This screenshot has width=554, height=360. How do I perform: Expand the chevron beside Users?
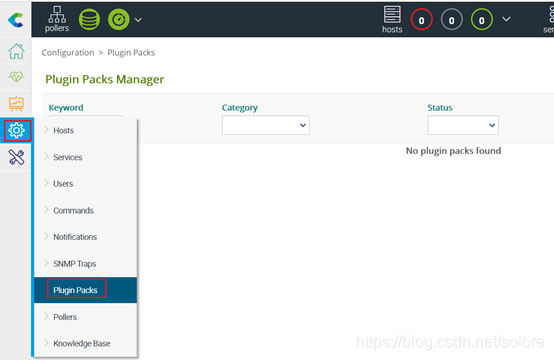[x=46, y=183]
